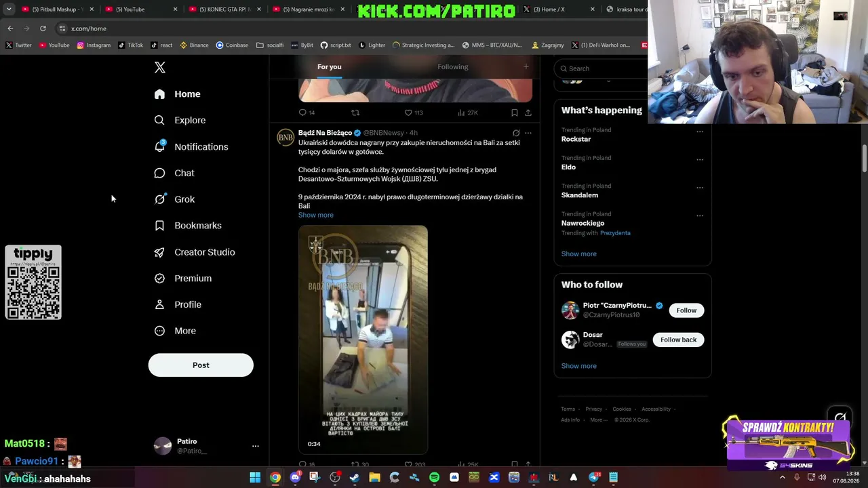The height and width of the screenshot is (488, 868).
Task: Go to Profile in the sidebar
Action: [178, 304]
